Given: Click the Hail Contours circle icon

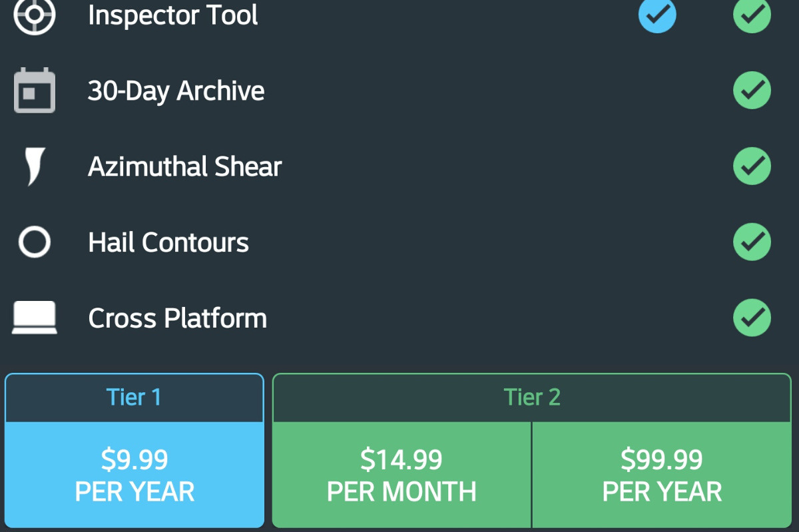Looking at the screenshot, I should pos(35,242).
